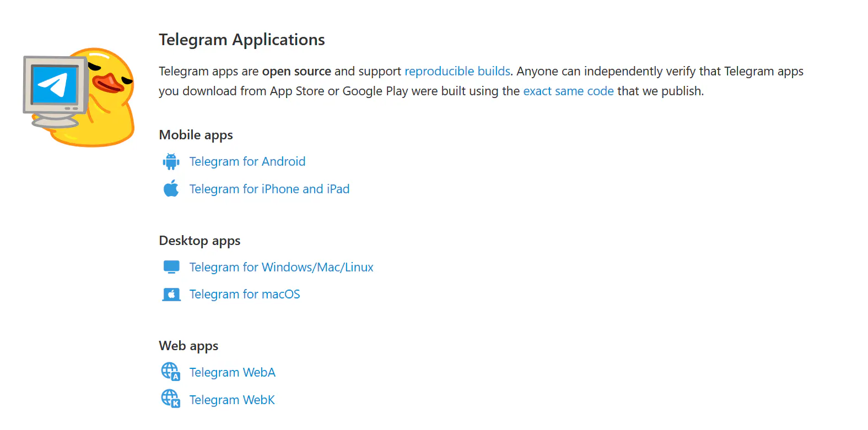Click the desktop monitor icon for Windows/Mac/Linux
This screenshot has width=868, height=430.
tap(171, 267)
